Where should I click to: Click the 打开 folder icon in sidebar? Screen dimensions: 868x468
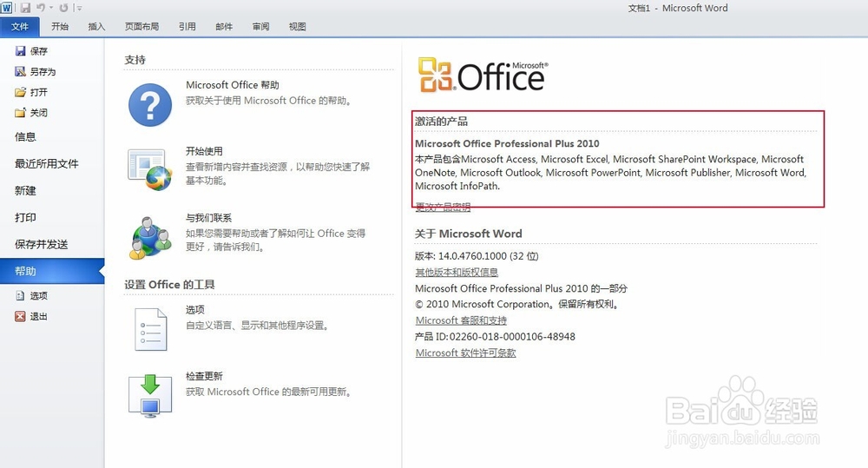pyautogui.click(x=21, y=92)
